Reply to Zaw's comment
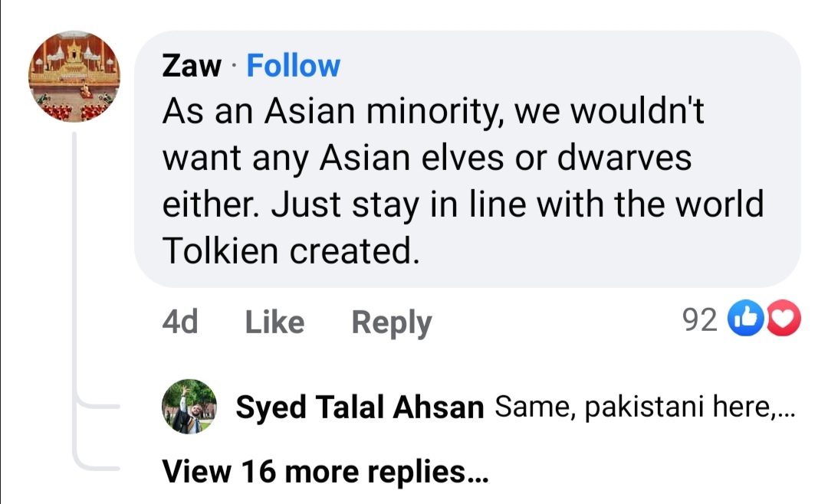Image resolution: width=828 pixels, height=504 pixels. click(391, 322)
